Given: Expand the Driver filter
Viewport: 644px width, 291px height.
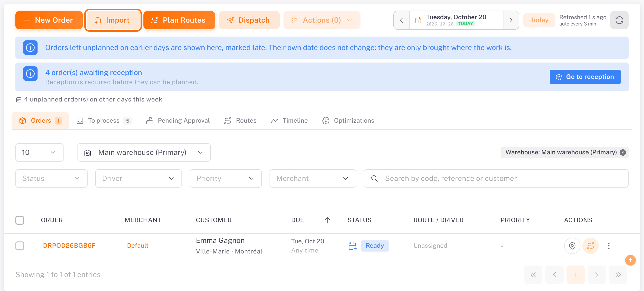Looking at the screenshot, I should [138, 178].
